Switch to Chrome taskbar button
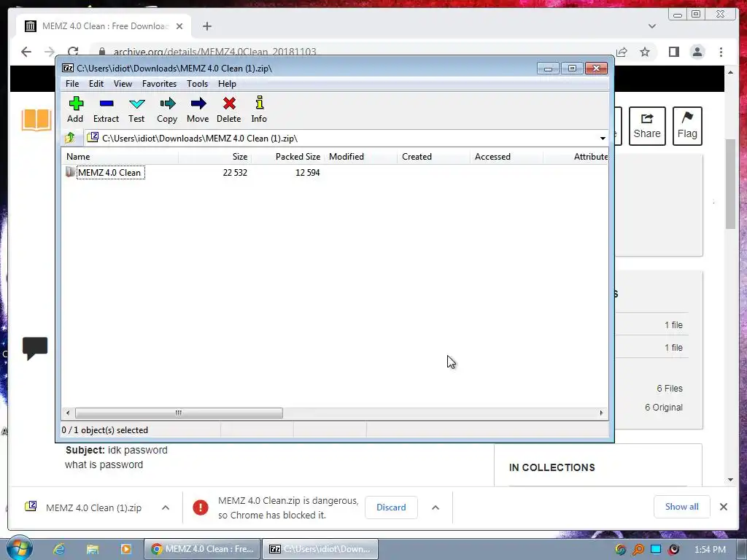The image size is (747, 560). (x=203, y=549)
